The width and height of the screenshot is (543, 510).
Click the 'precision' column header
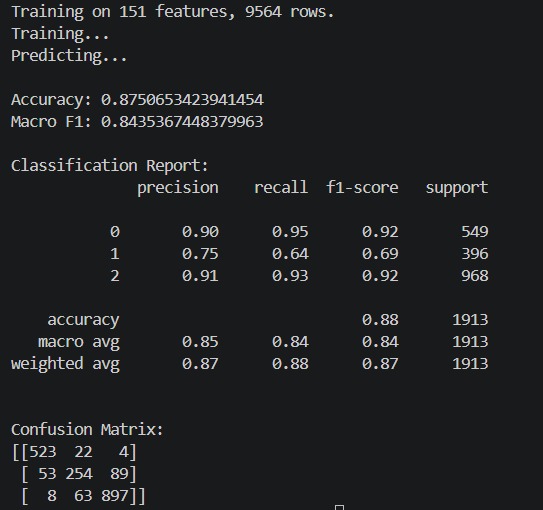pos(178,188)
